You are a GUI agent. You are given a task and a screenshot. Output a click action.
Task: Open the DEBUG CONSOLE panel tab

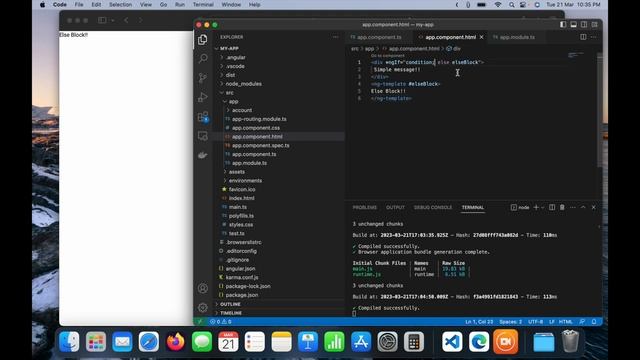point(433,207)
